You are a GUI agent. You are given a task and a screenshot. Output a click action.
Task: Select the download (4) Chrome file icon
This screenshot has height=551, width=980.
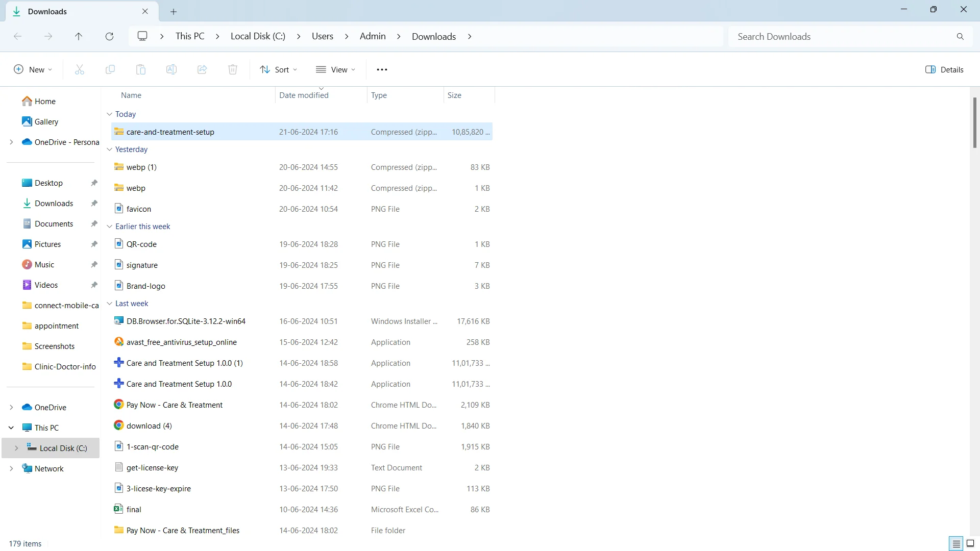click(119, 425)
